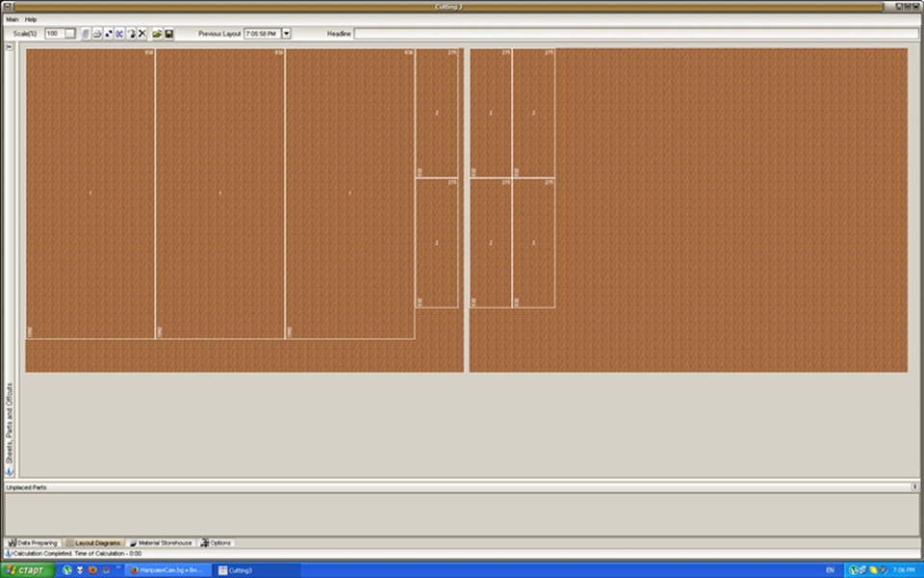Click the network connection tray icon
This screenshot has width=924, height=578.
click(x=862, y=570)
